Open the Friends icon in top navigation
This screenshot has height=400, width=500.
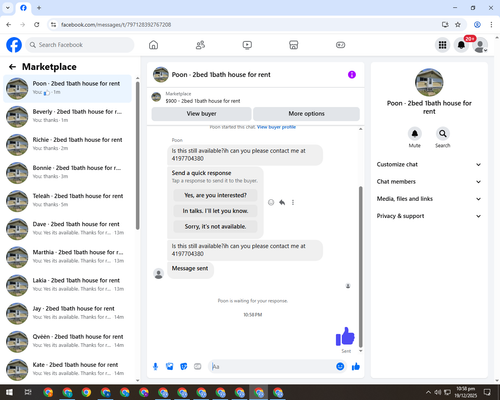point(200,45)
